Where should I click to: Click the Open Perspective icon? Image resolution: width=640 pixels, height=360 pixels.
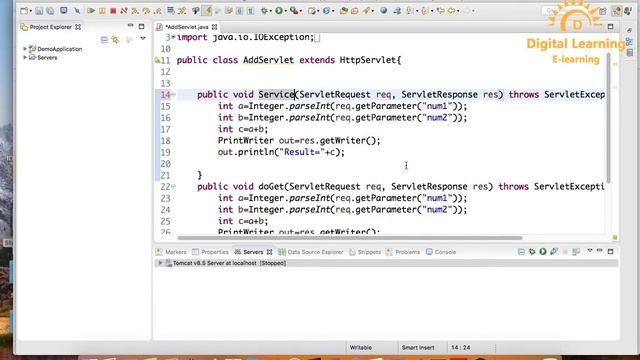pyautogui.click(x=603, y=11)
